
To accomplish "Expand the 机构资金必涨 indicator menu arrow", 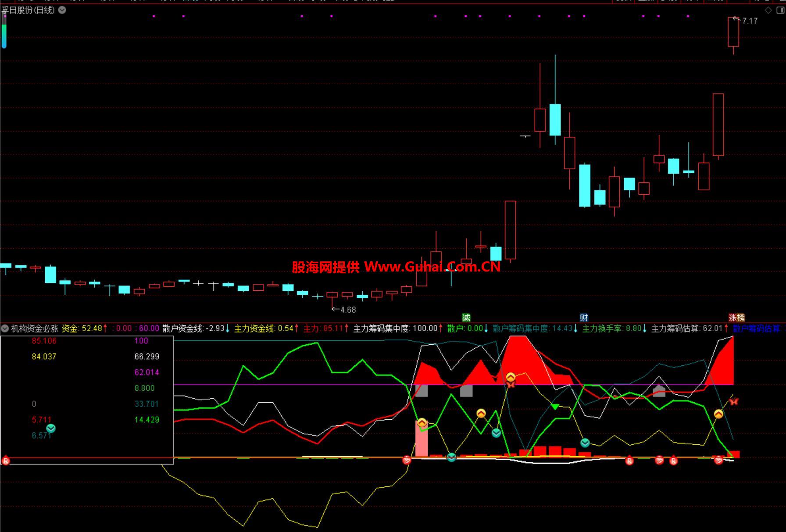I will [x=5, y=328].
